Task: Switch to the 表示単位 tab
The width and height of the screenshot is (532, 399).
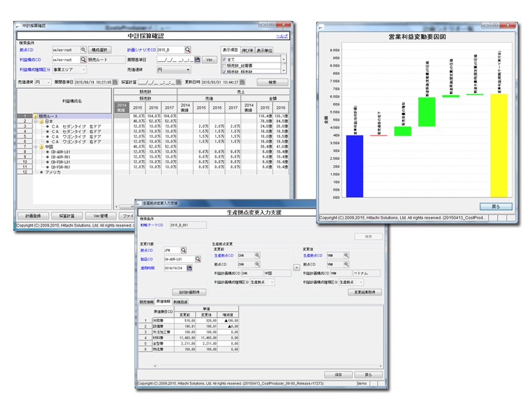Action: 264,51
